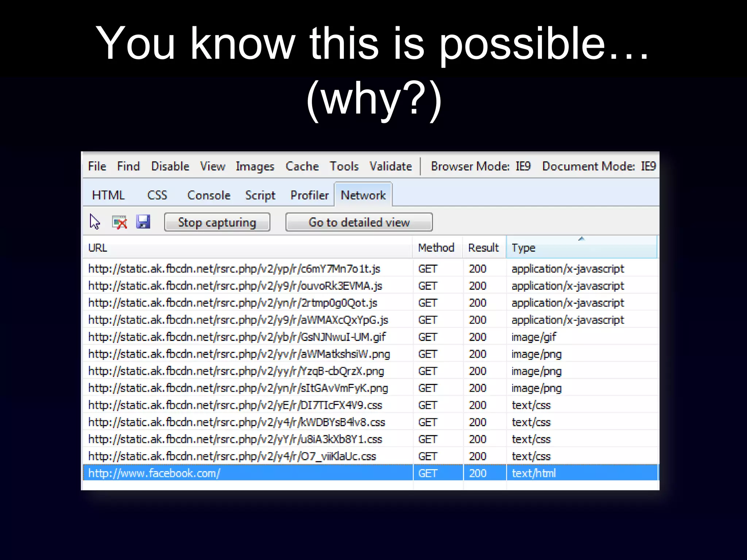The width and height of the screenshot is (747, 560).
Task: Sort by the URL column header
Action: click(98, 248)
